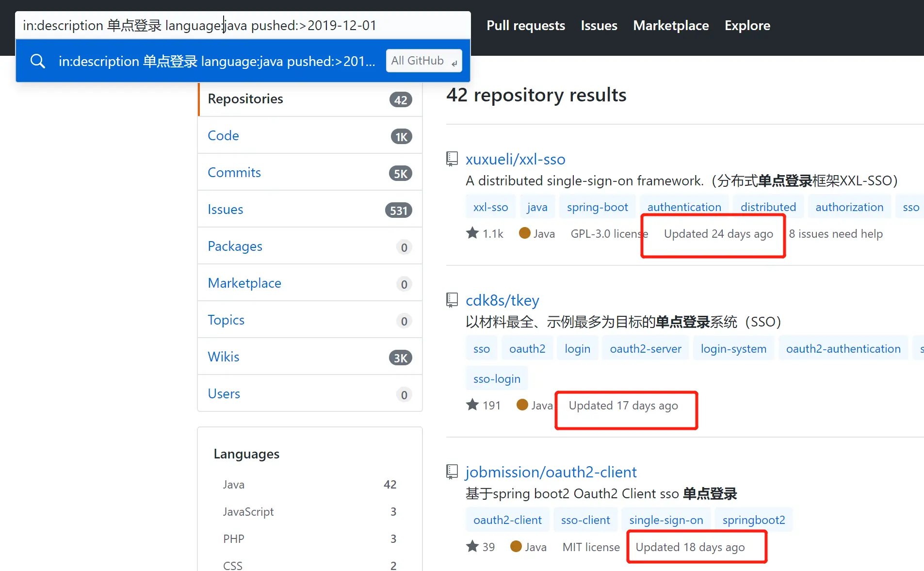Click the star icon showing 1.1k

click(472, 233)
